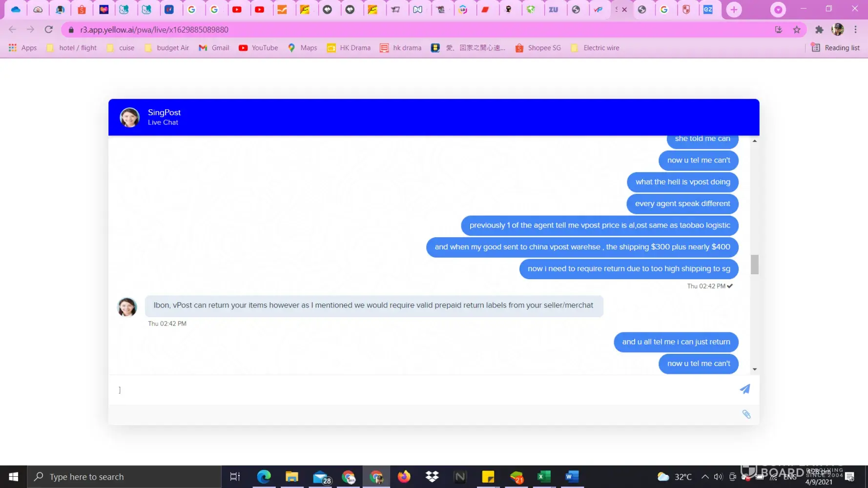This screenshot has width=868, height=488.
Task: Attach a file using the paperclip icon
Action: click(x=746, y=414)
